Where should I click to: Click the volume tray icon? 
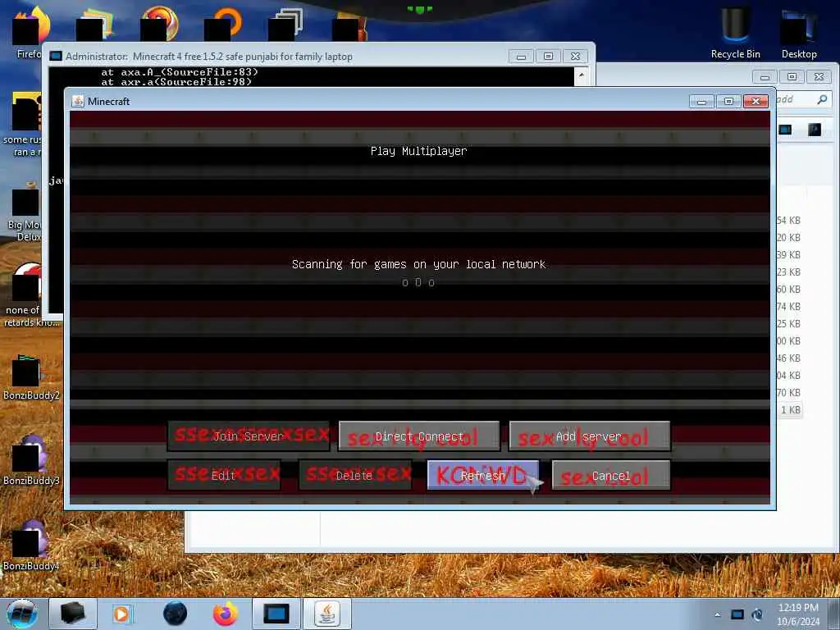[x=757, y=614]
